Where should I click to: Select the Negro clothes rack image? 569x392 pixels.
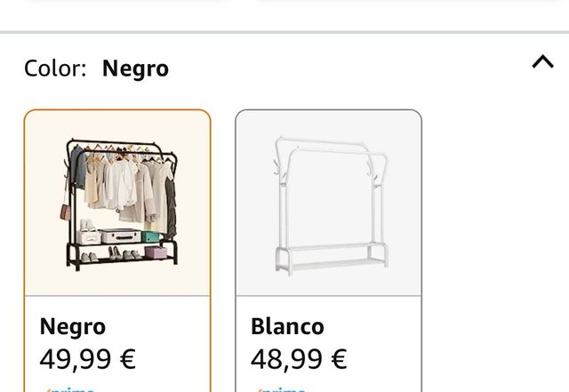117,204
